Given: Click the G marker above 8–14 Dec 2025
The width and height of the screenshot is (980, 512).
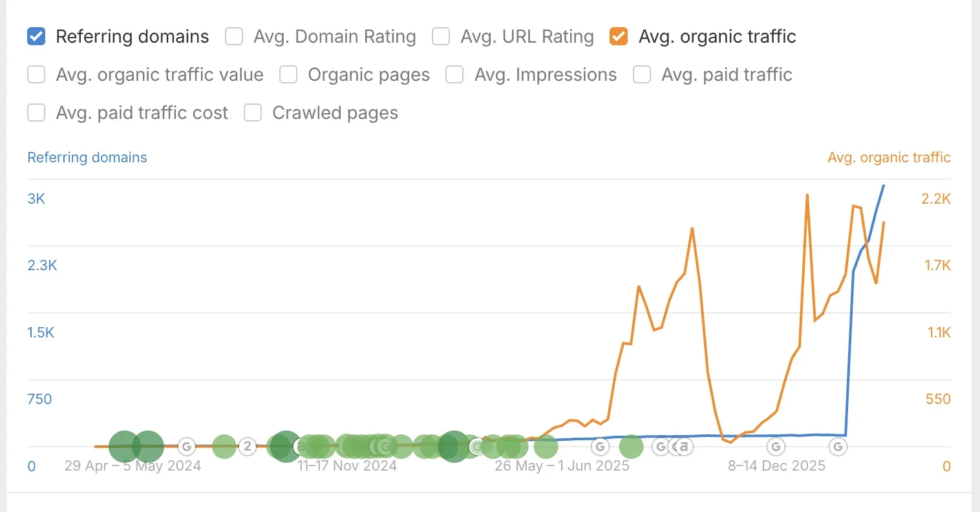Looking at the screenshot, I should [776, 446].
